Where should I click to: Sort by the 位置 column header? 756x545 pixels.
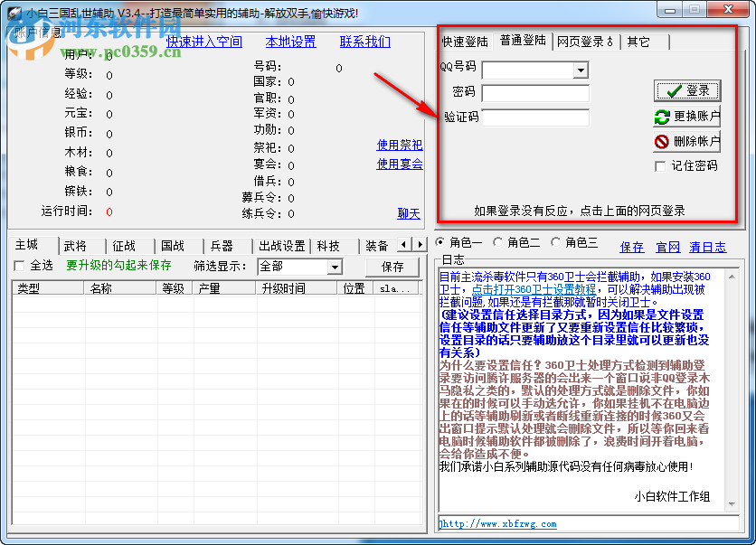[355, 288]
